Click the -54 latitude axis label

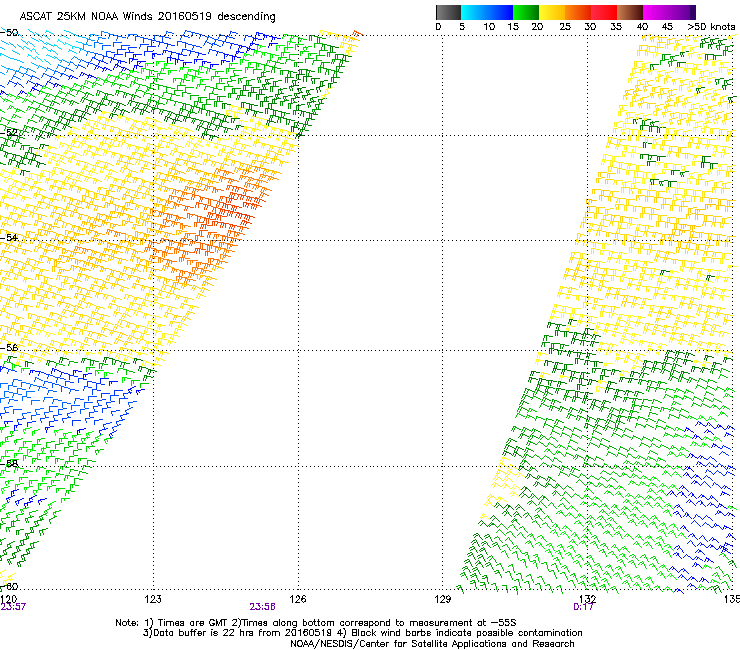pos(9,237)
